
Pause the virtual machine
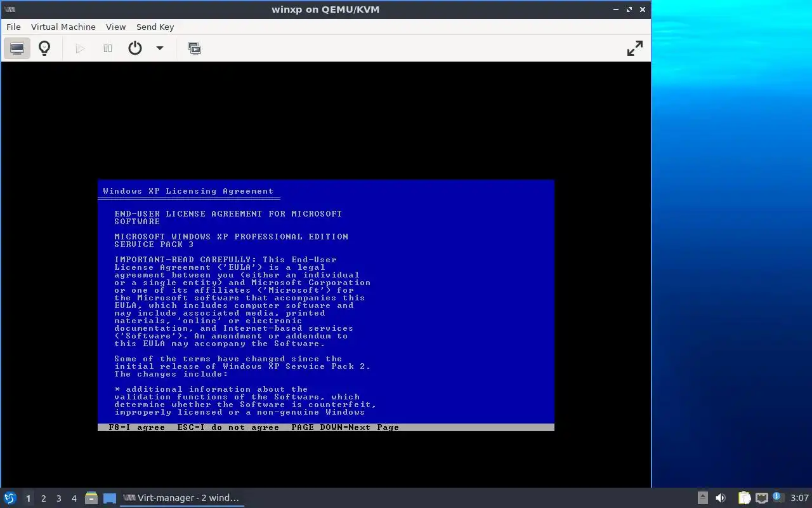point(108,48)
